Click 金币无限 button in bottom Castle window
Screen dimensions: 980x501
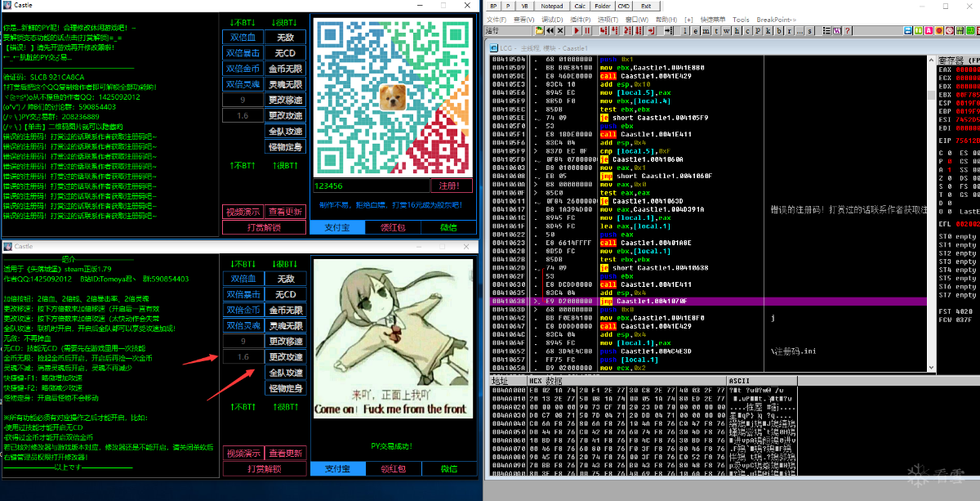click(x=285, y=310)
